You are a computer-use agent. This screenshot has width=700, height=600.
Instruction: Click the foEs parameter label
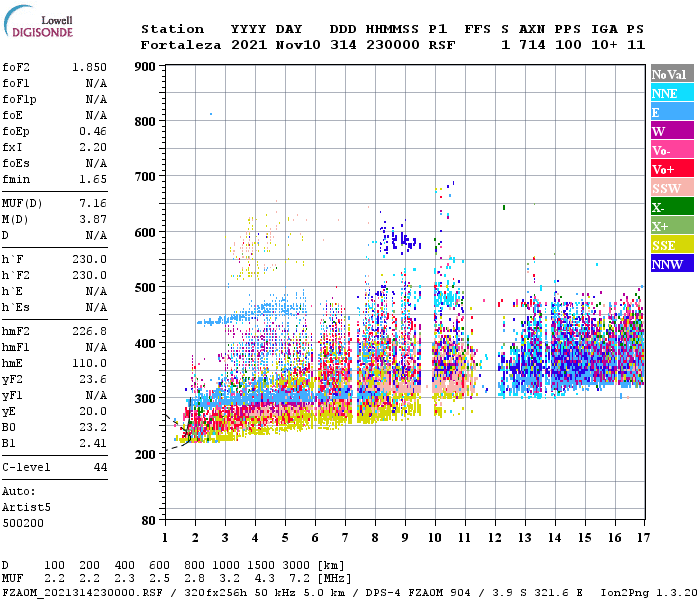[x=16, y=163]
